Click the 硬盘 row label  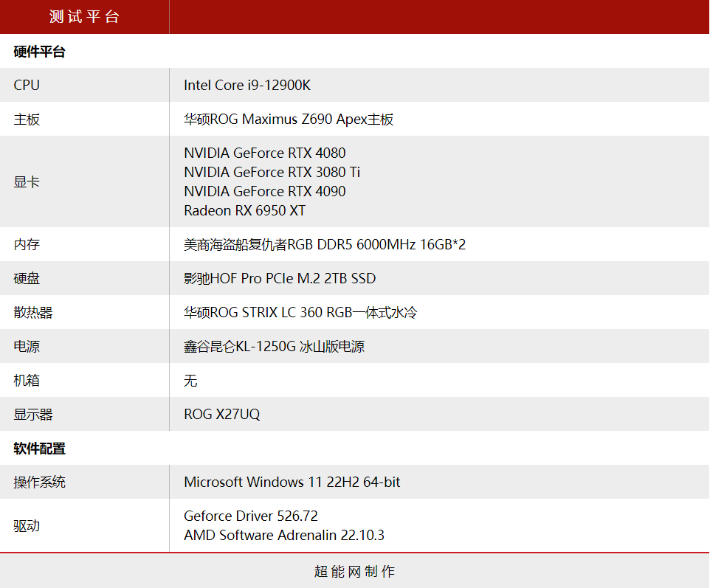point(27,278)
